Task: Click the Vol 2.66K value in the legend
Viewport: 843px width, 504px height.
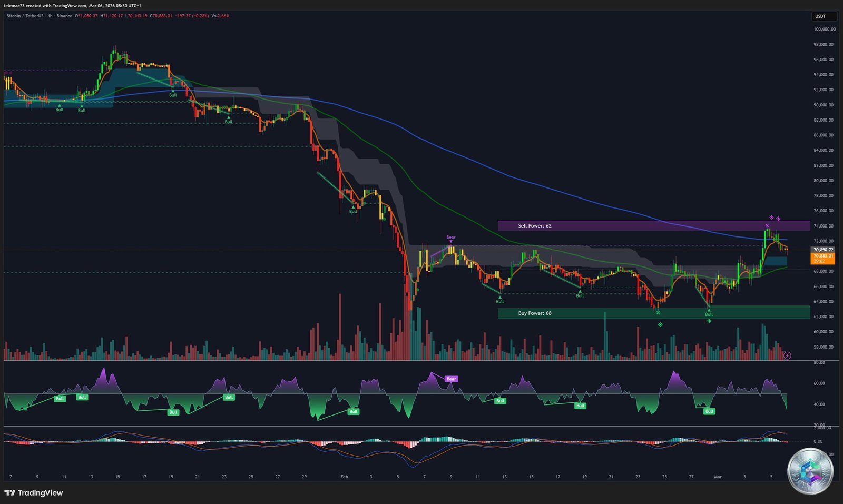Action: tap(219, 16)
